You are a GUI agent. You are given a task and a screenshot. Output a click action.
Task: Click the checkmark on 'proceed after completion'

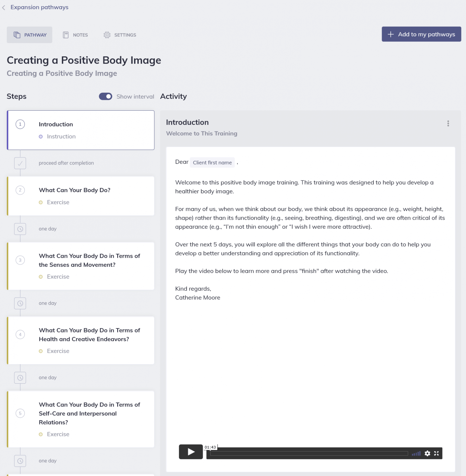pyautogui.click(x=20, y=163)
